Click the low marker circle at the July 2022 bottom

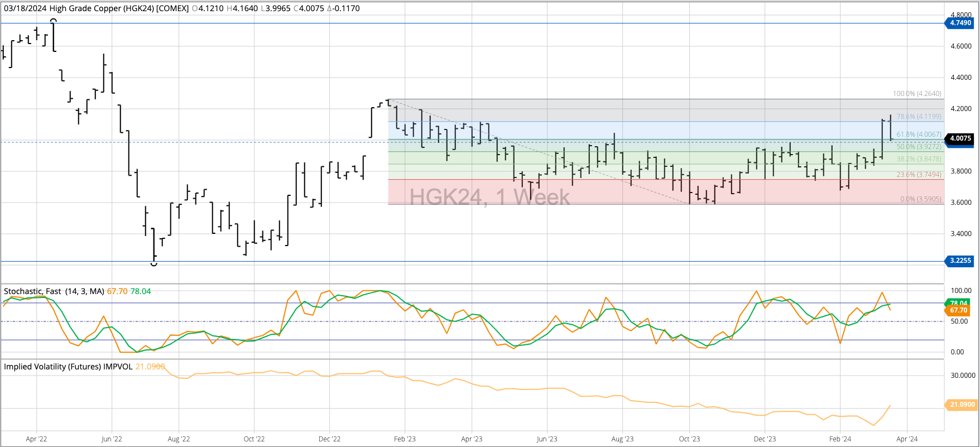[x=154, y=263]
